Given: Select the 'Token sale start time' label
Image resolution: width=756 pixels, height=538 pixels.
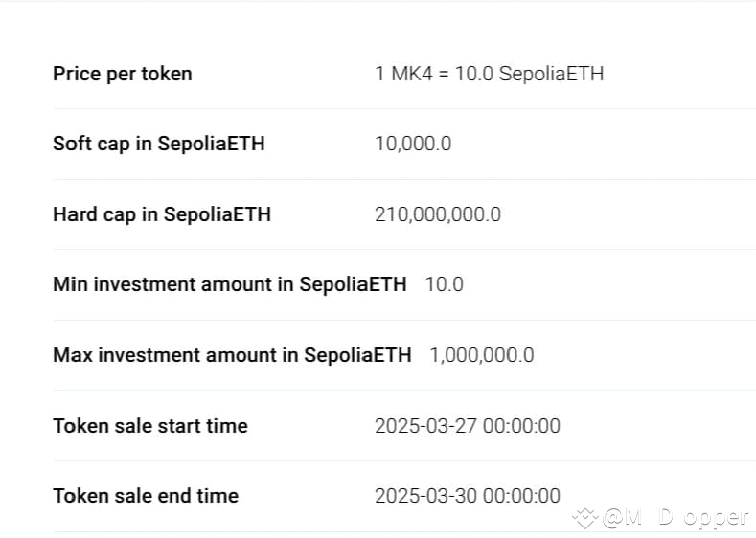Looking at the screenshot, I should click(x=150, y=426).
